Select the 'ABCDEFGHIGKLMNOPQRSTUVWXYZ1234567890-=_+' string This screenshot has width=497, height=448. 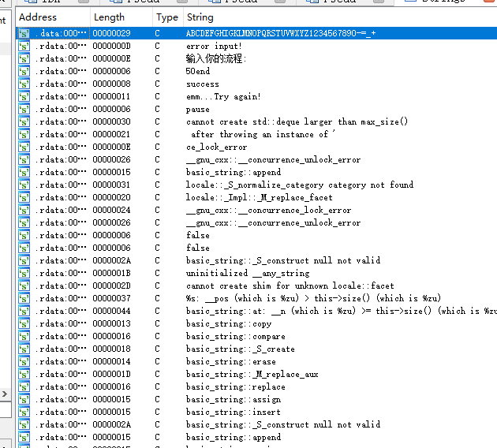pyautogui.click(x=281, y=33)
